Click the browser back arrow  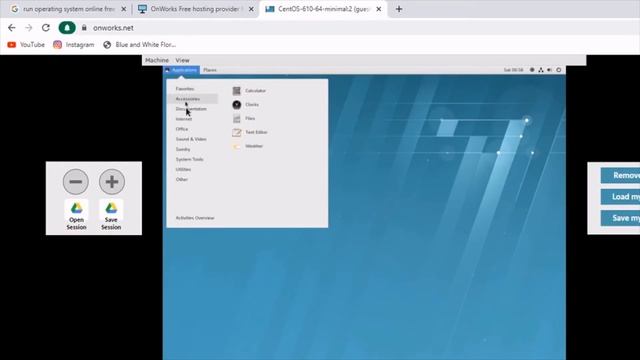(12, 28)
